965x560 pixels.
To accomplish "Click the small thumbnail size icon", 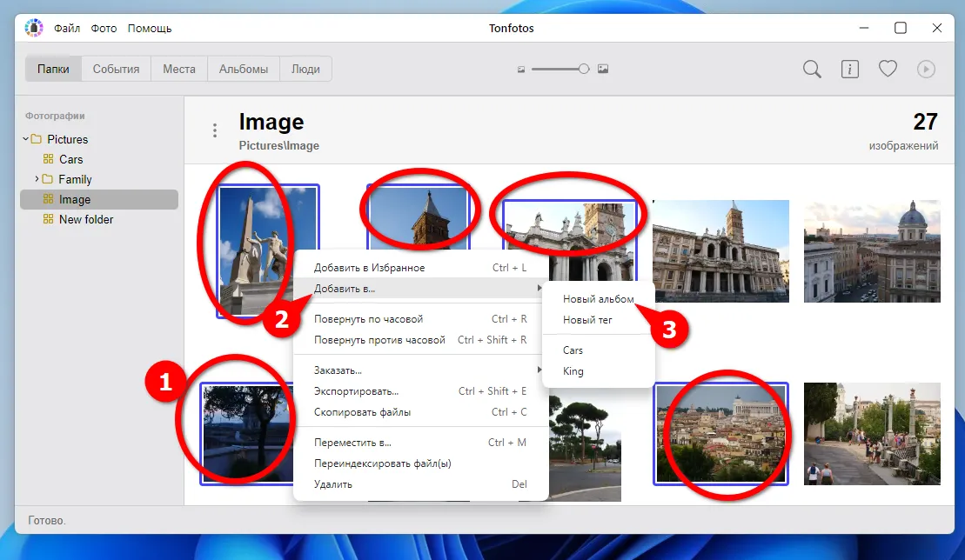I will click(521, 70).
